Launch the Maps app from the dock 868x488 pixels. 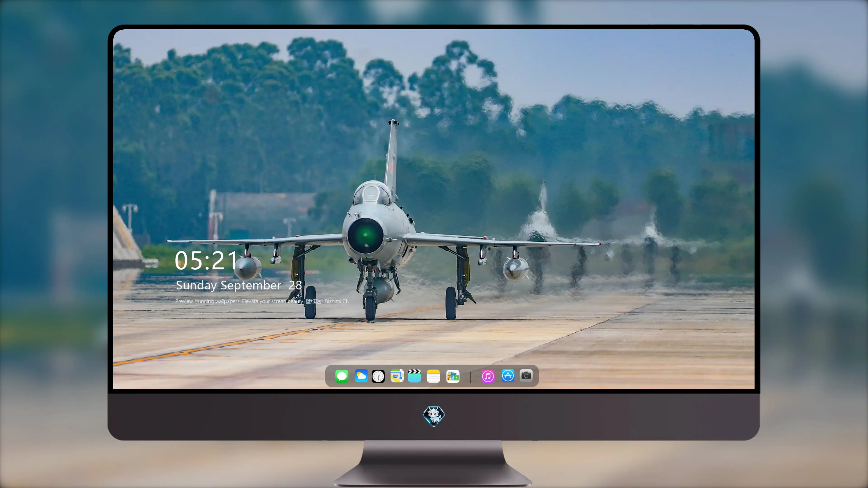coord(397,376)
